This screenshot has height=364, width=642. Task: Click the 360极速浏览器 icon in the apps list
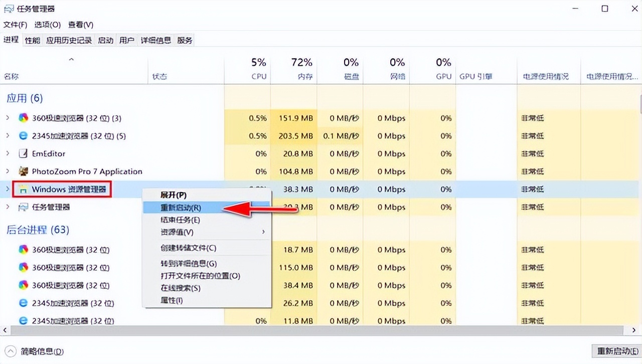pos(23,118)
